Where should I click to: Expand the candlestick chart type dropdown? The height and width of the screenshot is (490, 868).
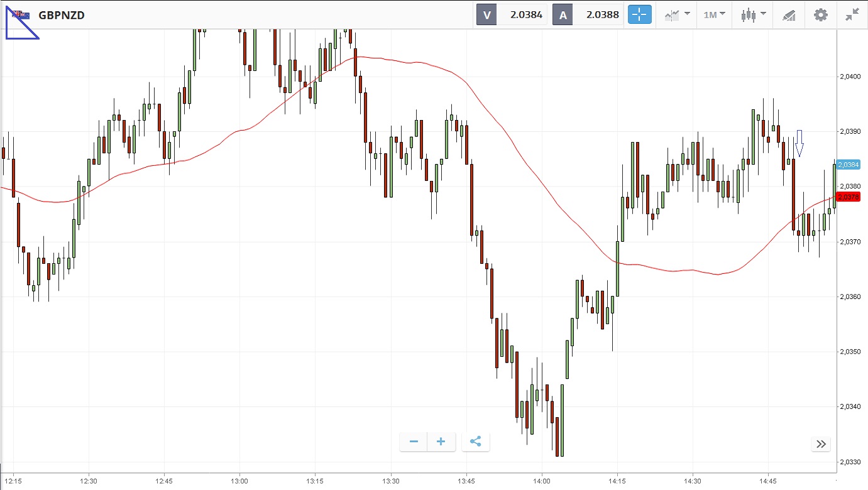point(753,15)
